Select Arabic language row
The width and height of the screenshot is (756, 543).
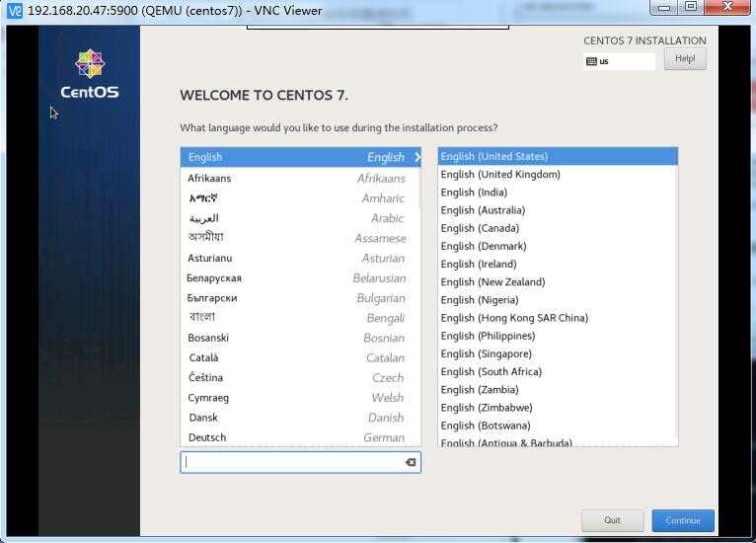(x=300, y=218)
